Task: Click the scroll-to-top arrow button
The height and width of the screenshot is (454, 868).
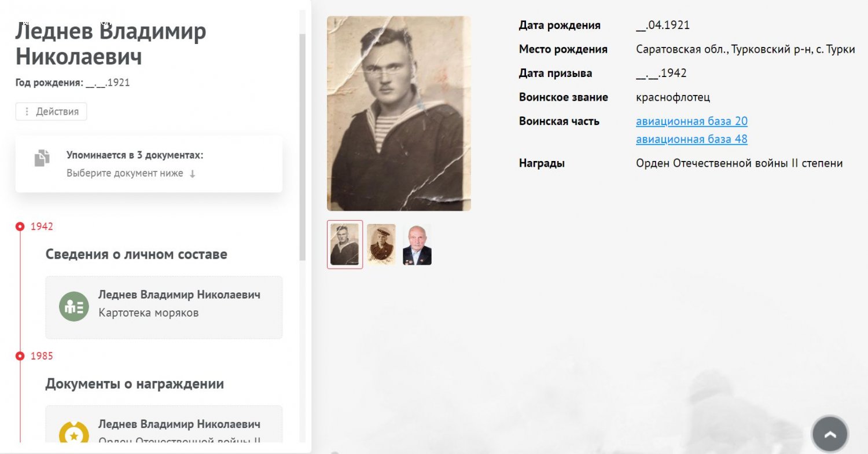Action: point(830,434)
